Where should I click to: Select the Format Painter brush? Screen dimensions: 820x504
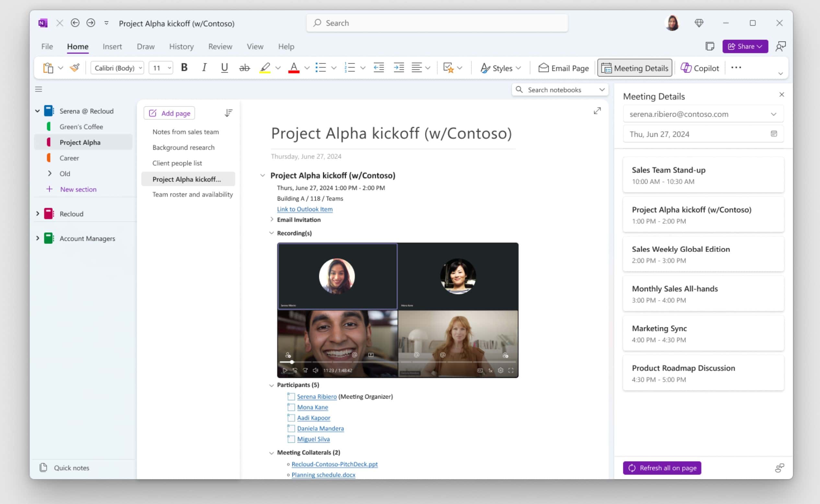[x=75, y=68]
